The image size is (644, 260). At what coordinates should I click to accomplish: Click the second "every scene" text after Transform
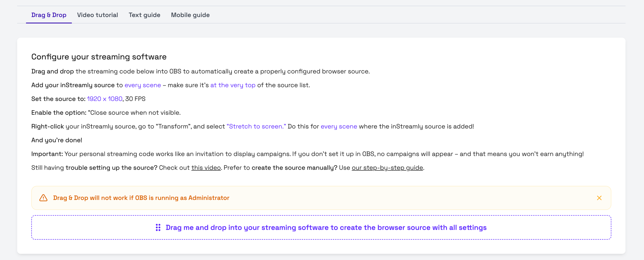pos(339,127)
